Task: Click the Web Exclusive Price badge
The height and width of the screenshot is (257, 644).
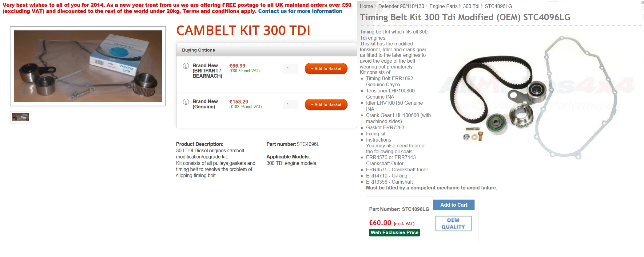Action: [x=394, y=232]
